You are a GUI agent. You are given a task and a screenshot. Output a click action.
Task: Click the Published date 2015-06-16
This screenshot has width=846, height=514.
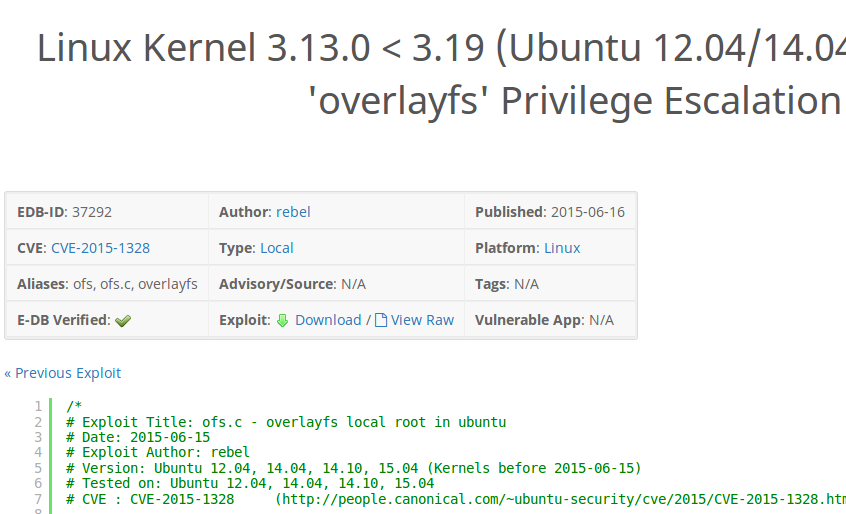(x=588, y=212)
